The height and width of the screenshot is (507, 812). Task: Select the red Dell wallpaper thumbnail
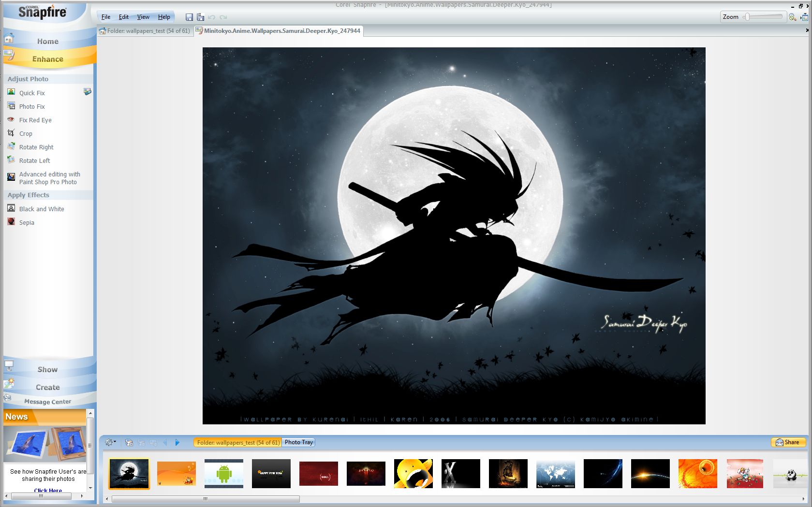click(319, 474)
